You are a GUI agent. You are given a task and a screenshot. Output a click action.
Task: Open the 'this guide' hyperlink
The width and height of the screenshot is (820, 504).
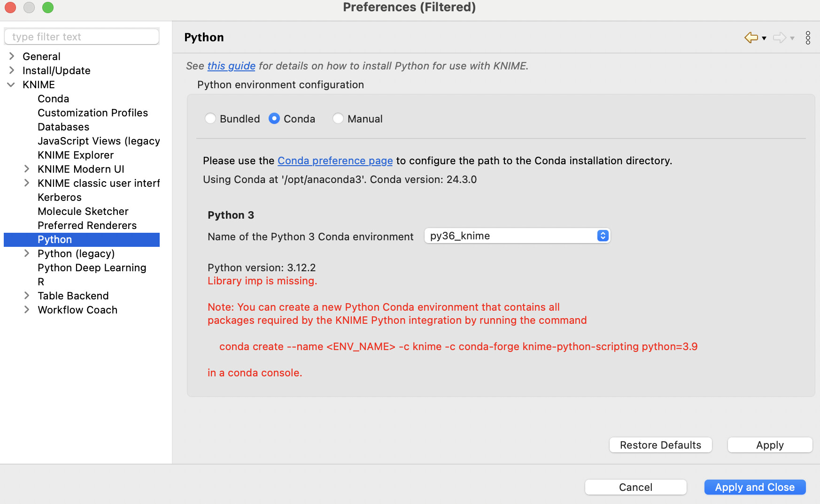[x=231, y=66]
